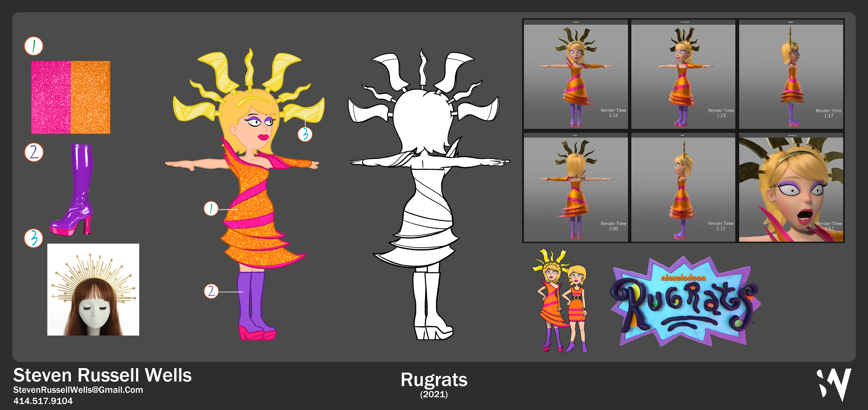
Task: Open the Front 3/4 render thumbnail
Action: point(683,74)
